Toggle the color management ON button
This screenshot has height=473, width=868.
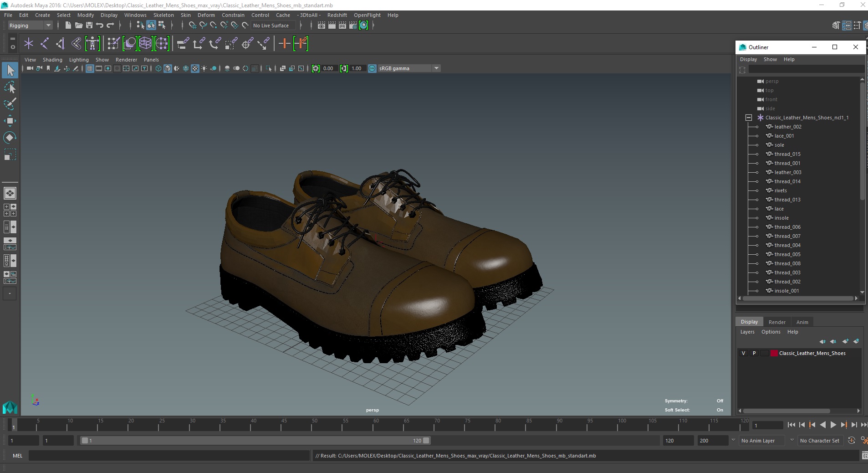click(372, 68)
